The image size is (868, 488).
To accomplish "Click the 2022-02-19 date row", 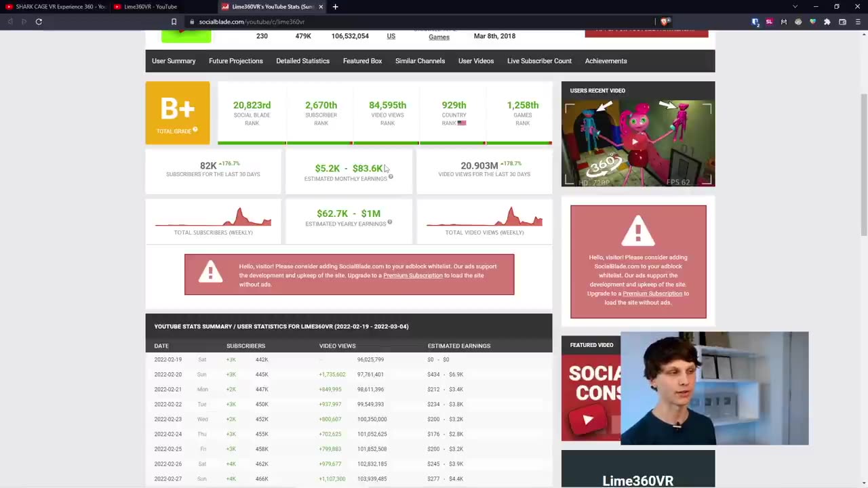I will tap(349, 359).
